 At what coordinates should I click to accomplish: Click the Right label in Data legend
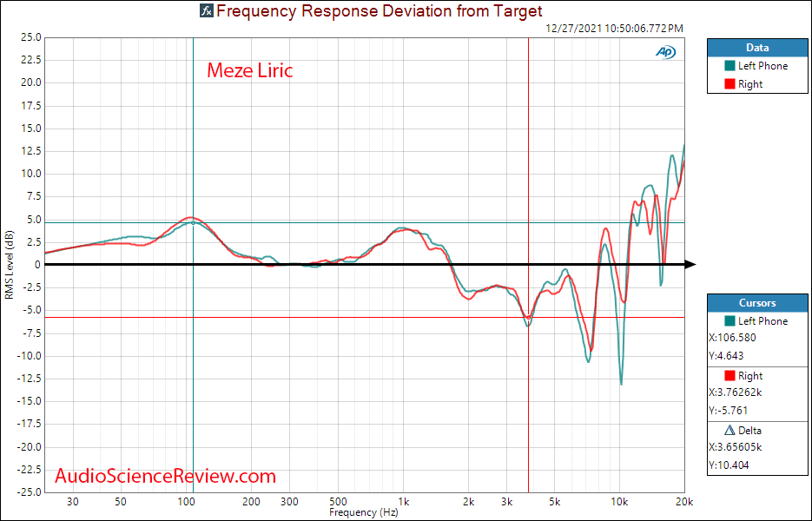tap(750, 84)
